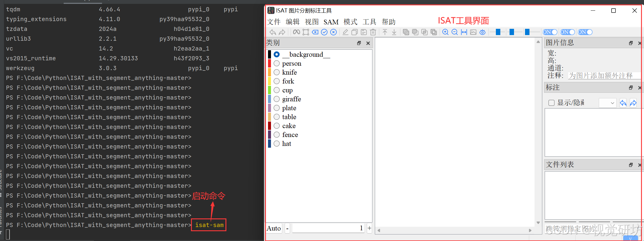The height and width of the screenshot is (241, 644).
Task: Delete polygon with the trash can icon
Action: coord(373,32)
